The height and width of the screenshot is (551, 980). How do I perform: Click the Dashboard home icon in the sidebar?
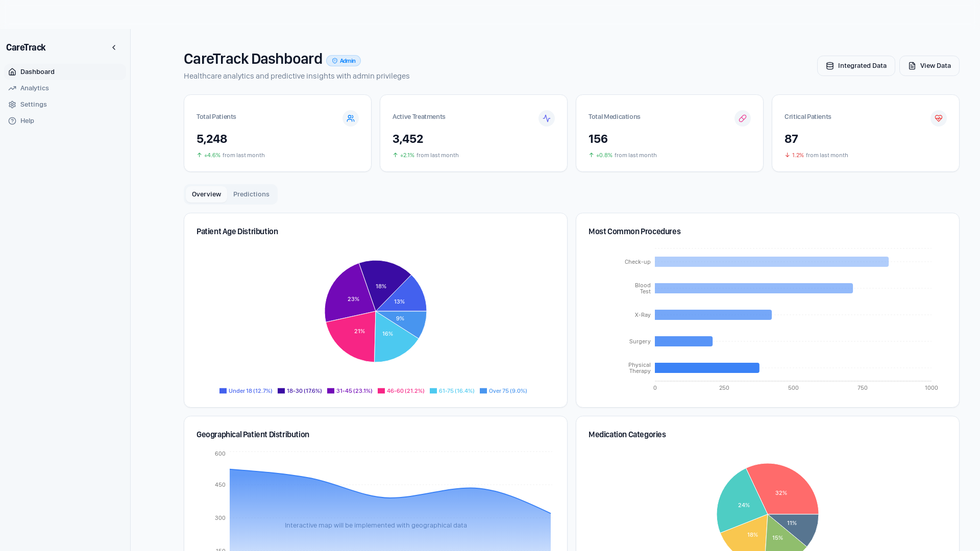pyautogui.click(x=12, y=72)
